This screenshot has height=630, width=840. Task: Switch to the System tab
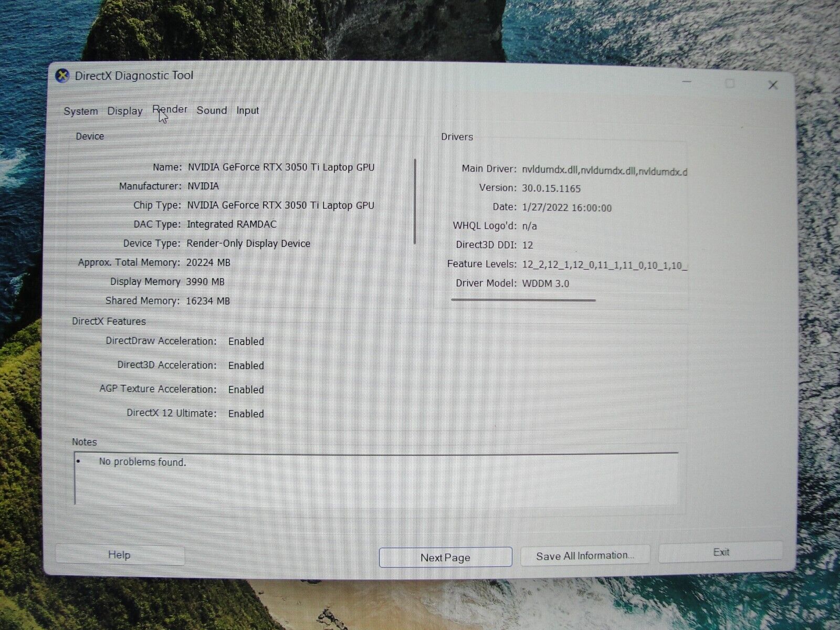pyautogui.click(x=81, y=111)
